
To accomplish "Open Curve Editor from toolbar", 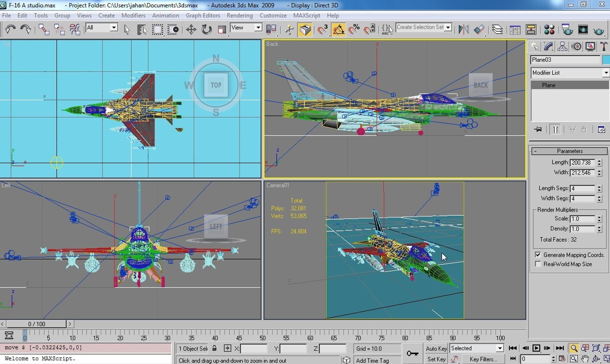I will (515, 30).
